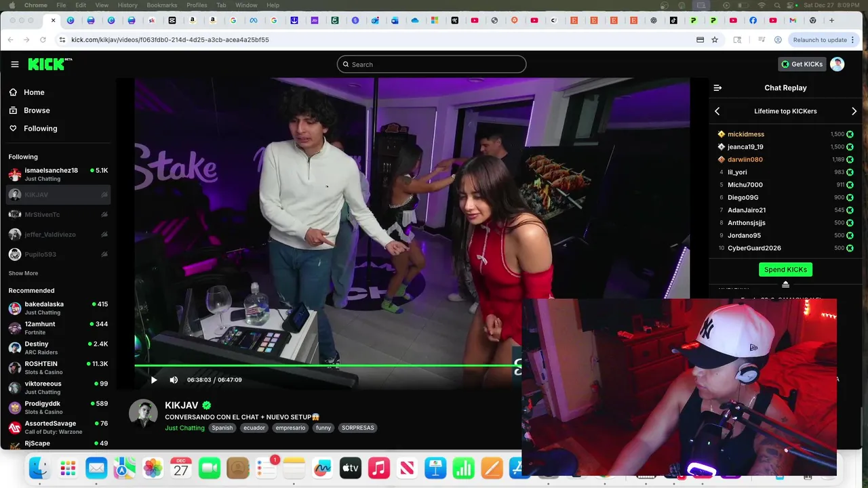Open Mail from the Dock
868x488 pixels.
[x=96, y=468]
